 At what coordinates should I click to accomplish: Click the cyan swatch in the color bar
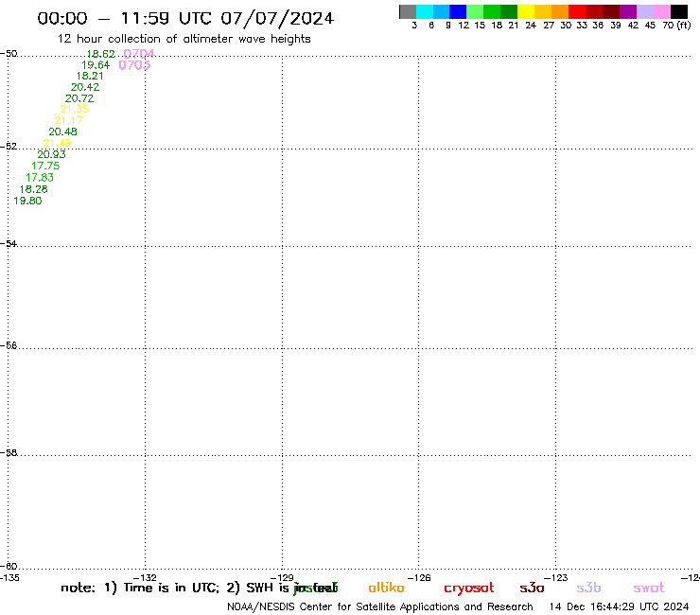(425, 11)
